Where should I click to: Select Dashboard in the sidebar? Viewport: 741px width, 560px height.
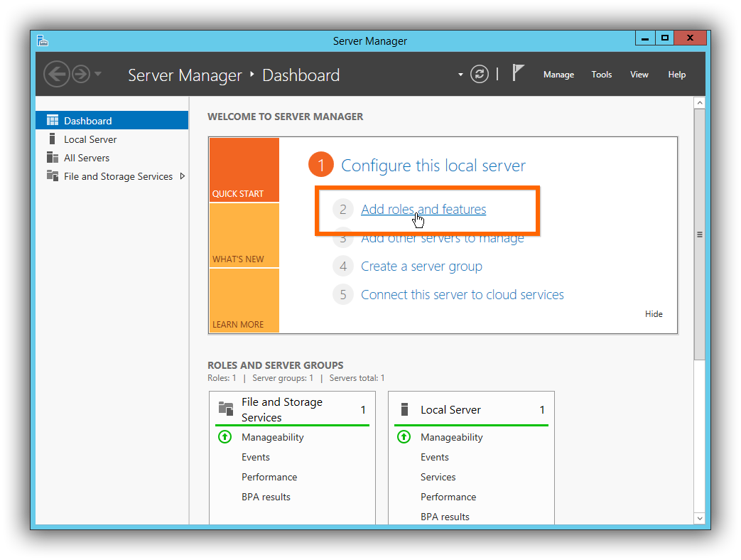(112, 121)
